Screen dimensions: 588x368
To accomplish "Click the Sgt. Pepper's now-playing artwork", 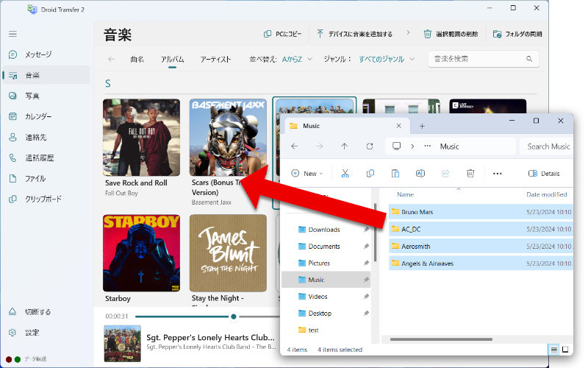I will [122, 344].
